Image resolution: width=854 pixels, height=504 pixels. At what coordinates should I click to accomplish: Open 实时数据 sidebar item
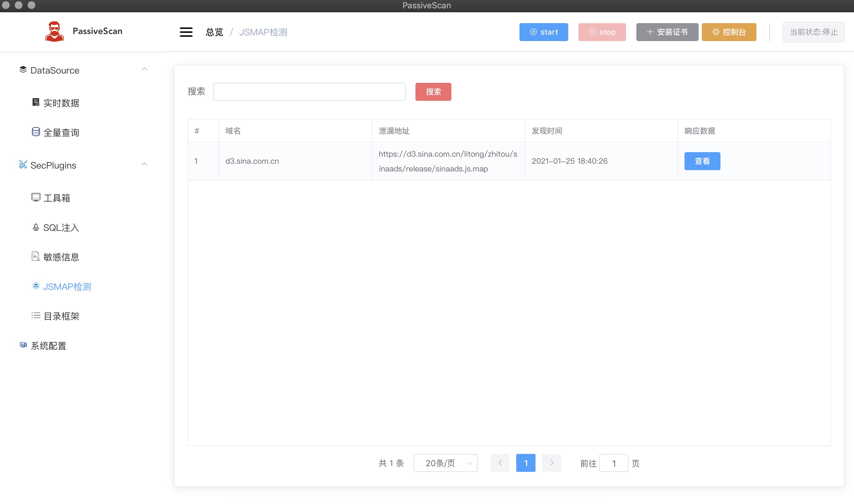pyautogui.click(x=61, y=103)
